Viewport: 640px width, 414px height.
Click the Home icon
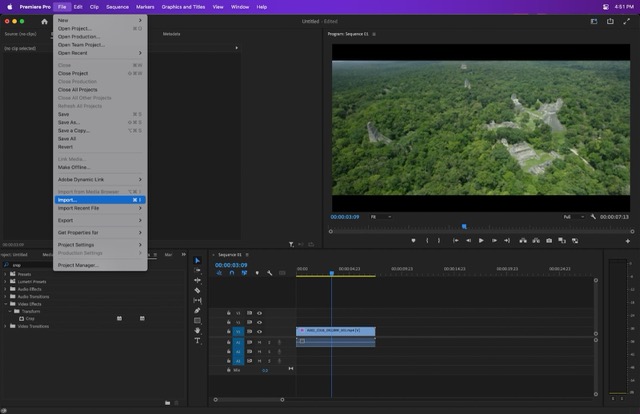(44, 21)
